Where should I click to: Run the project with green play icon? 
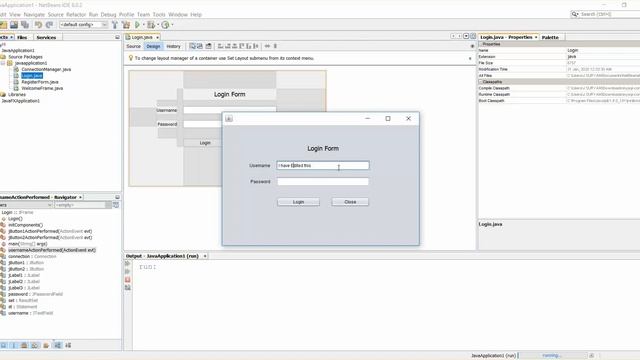point(138,25)
